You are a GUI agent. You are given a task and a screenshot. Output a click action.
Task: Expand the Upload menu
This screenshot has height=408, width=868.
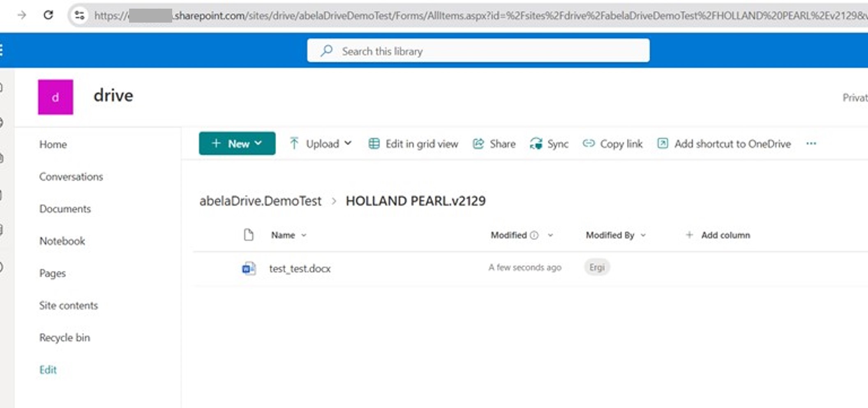[321, 143]
